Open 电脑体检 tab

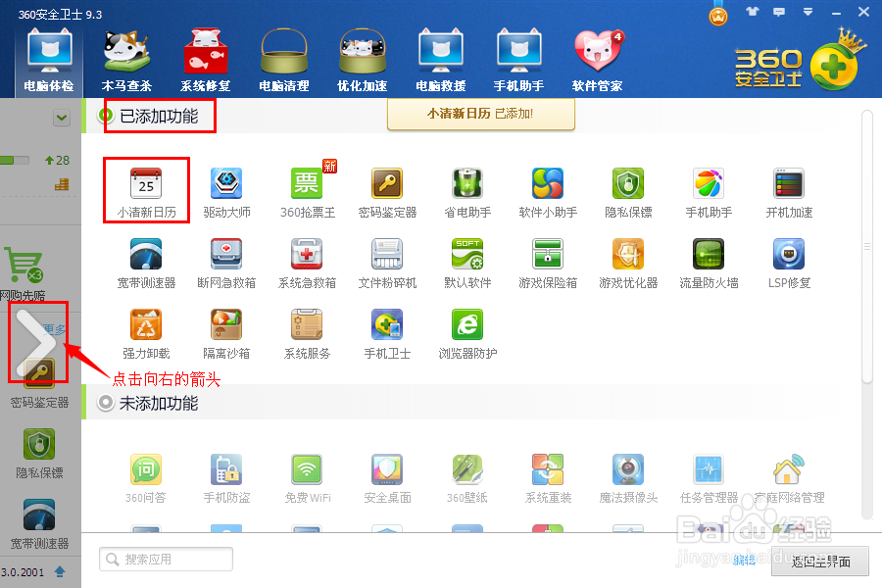tap(49, 62)
